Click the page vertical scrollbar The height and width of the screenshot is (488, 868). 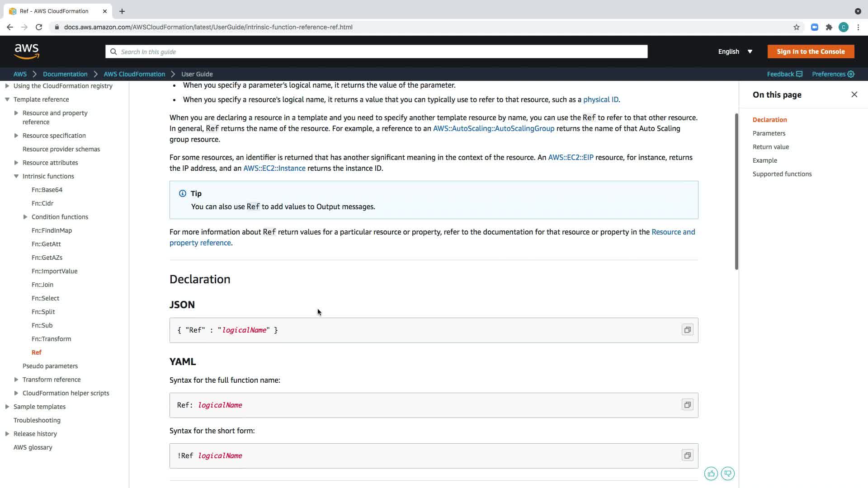(x=736, y=192)
